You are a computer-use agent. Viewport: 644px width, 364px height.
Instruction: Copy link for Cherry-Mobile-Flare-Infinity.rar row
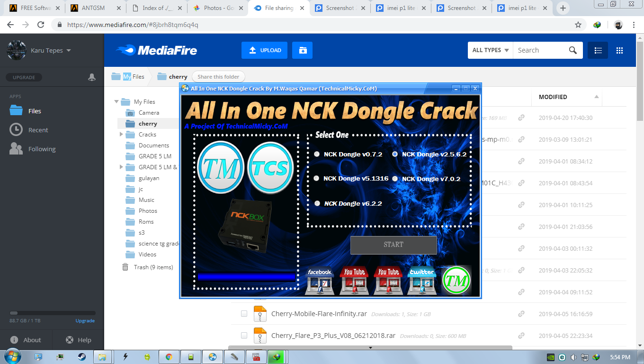click(x=521, y=314)
